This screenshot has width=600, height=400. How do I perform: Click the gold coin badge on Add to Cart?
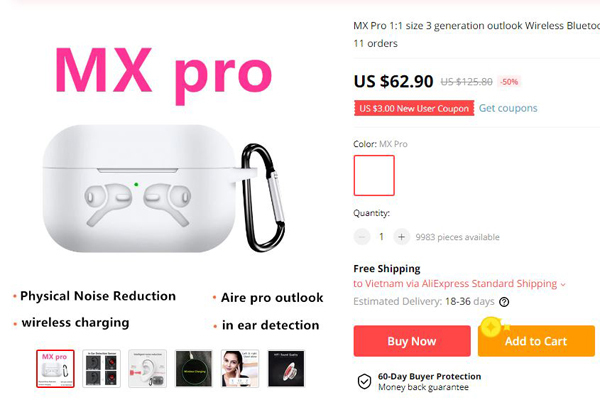tap(491, 327)
